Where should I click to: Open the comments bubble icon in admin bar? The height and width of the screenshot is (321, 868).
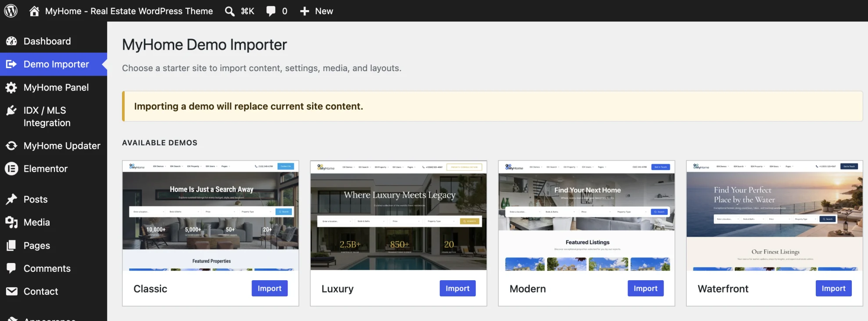point(271,11)
